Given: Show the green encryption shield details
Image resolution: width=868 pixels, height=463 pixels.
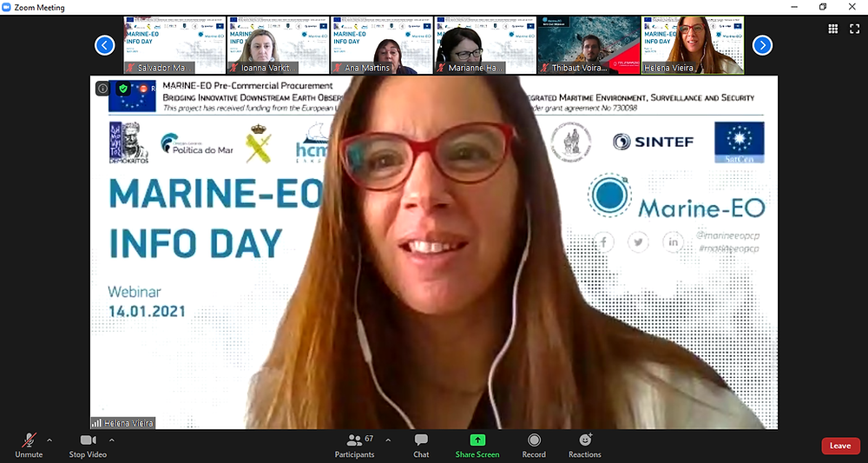Looking at the screenshot, I should coord(123,89).
